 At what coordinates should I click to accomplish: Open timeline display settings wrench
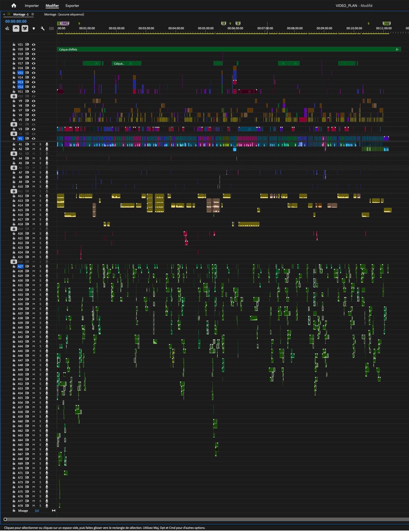pyautogui.click(x=43, y=28)
